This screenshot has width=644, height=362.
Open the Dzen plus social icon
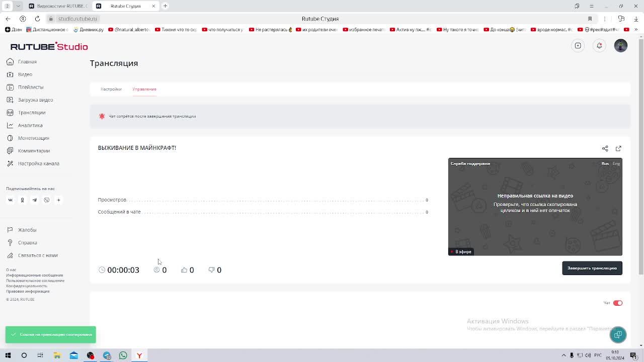click(58, 200)
